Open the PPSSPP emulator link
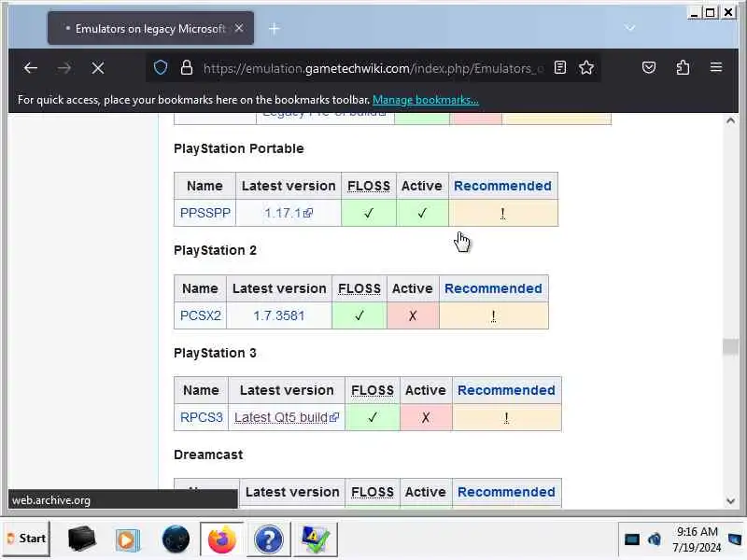 click(x=205, y=213)
